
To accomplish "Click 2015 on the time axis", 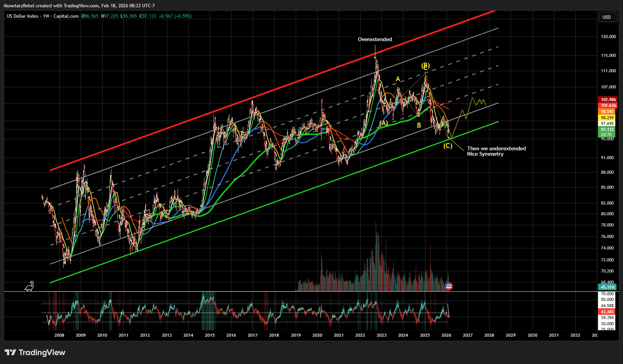I will click(210, 335).
